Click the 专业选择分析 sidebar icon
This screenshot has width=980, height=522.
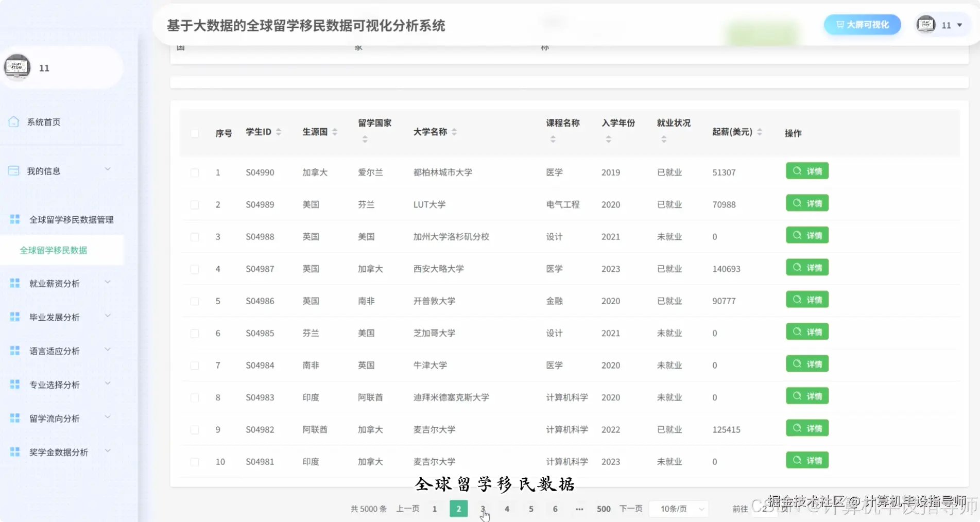point(14,384)
